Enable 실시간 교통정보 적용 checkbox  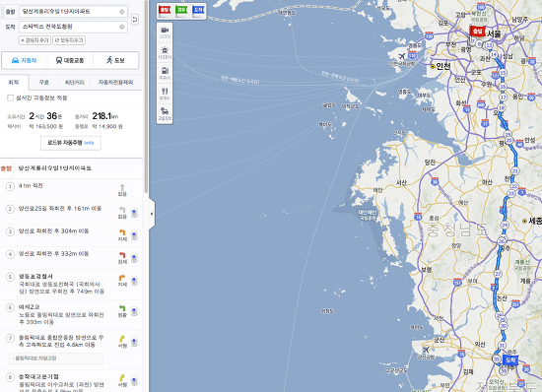[x=11, y=98]
